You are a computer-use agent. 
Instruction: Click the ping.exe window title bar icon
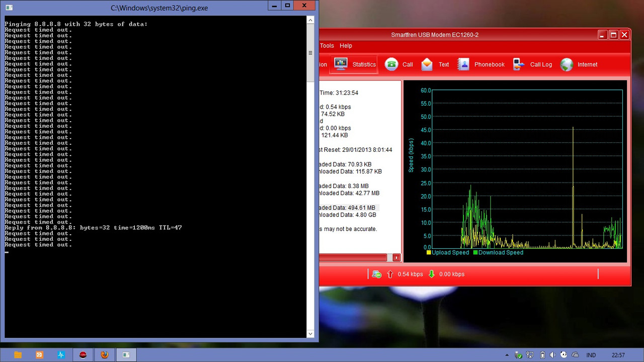point(9,8)
